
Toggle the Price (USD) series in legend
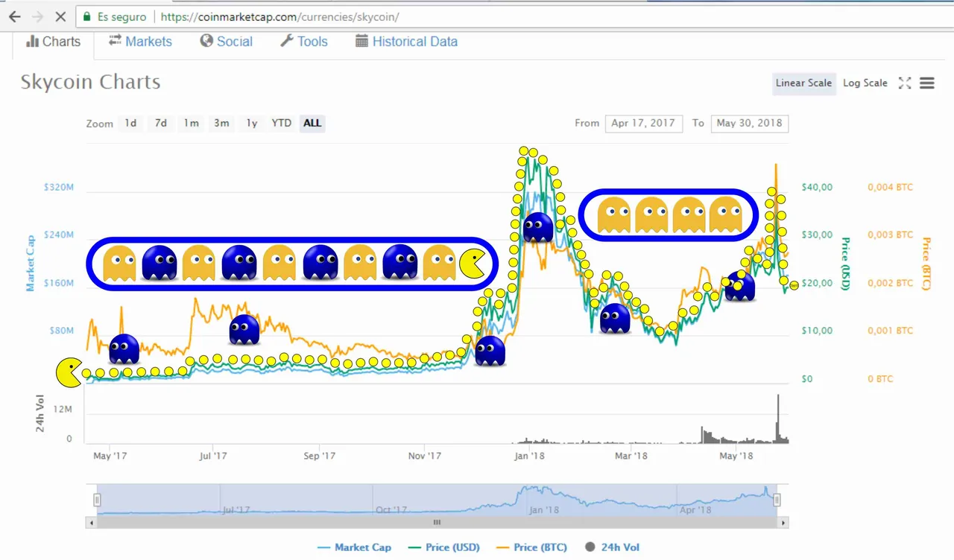coord(443,547)
